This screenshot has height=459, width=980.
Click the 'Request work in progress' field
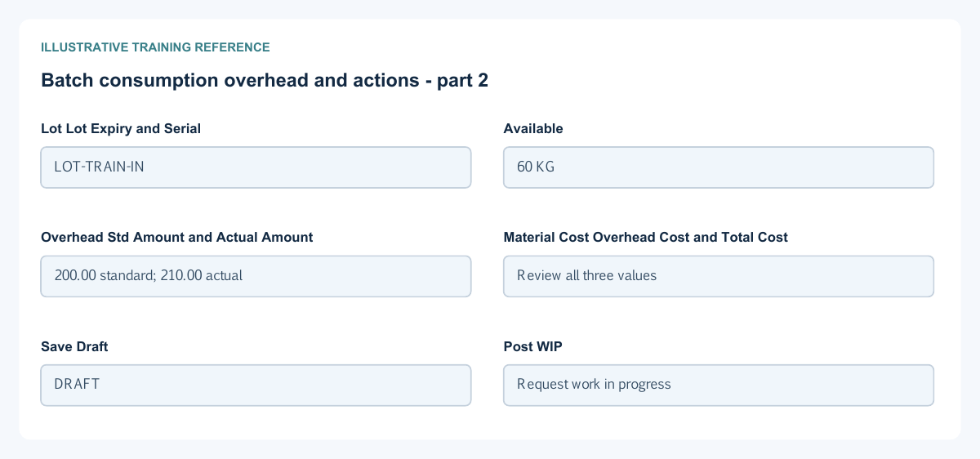tap(719, 385)
